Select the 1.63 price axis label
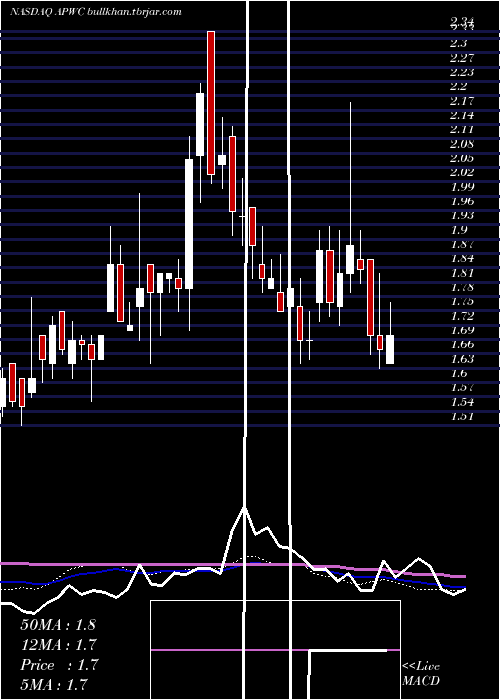 pos(462,358)
